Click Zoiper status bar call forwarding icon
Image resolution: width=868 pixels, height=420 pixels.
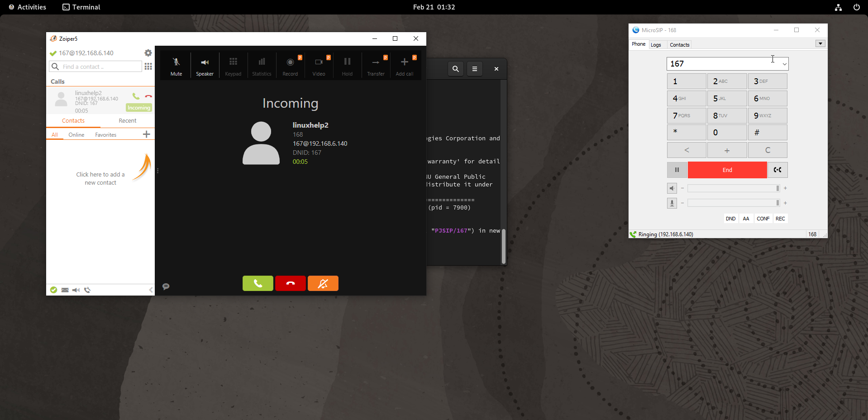(87, 290)
